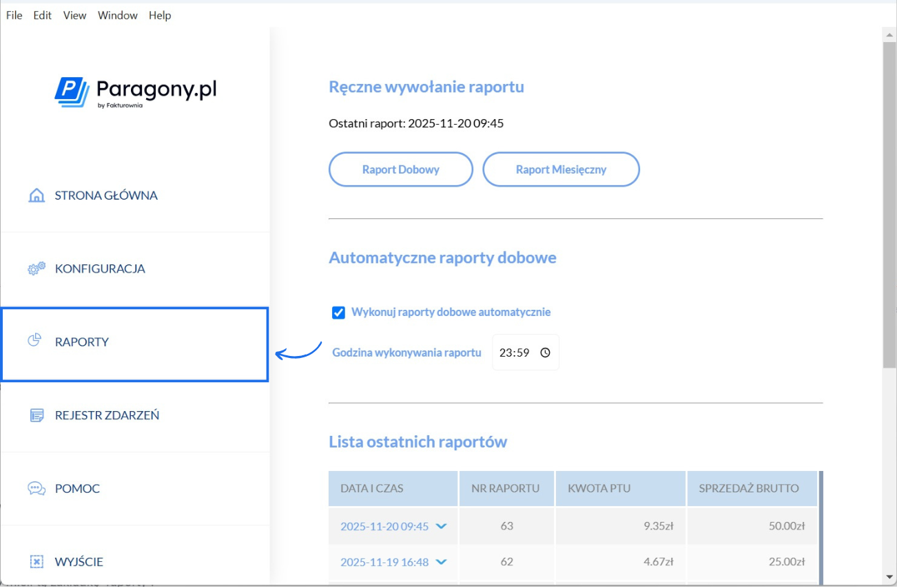The width and height of the screenshot is (897, 588).
Task: Open the clock icon next to 23:59
Action: point(544,352)
